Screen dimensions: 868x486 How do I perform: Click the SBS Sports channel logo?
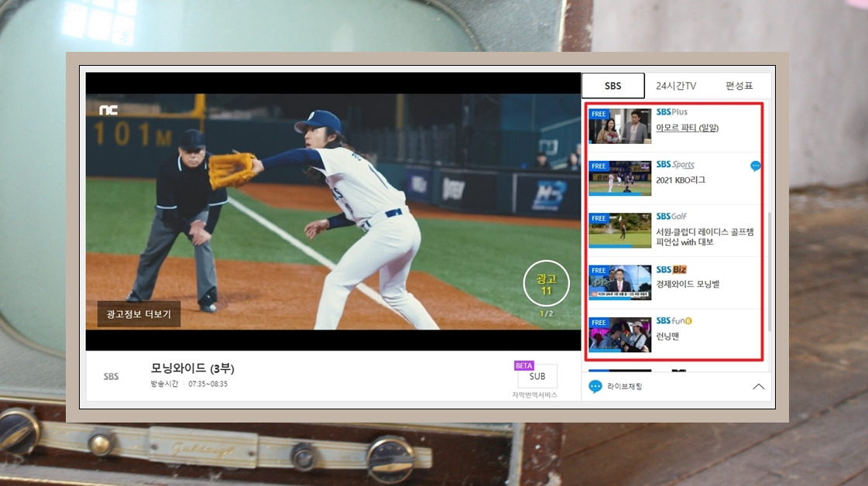[674, 164]
